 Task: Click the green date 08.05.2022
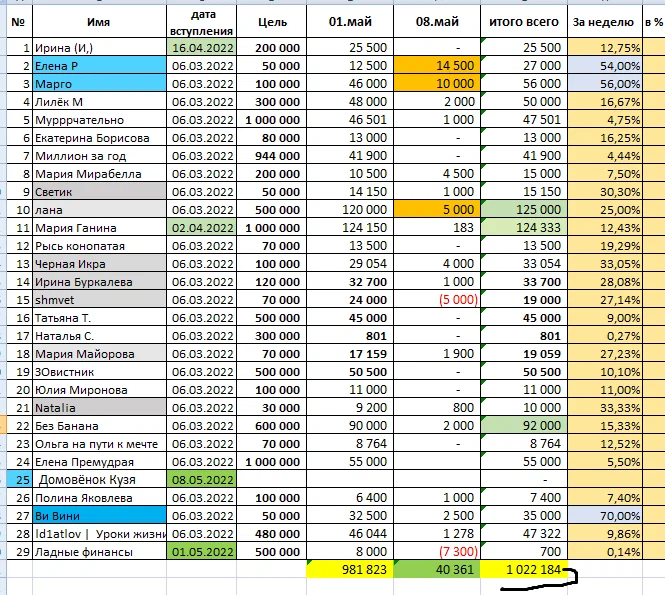tap(202, 480)
